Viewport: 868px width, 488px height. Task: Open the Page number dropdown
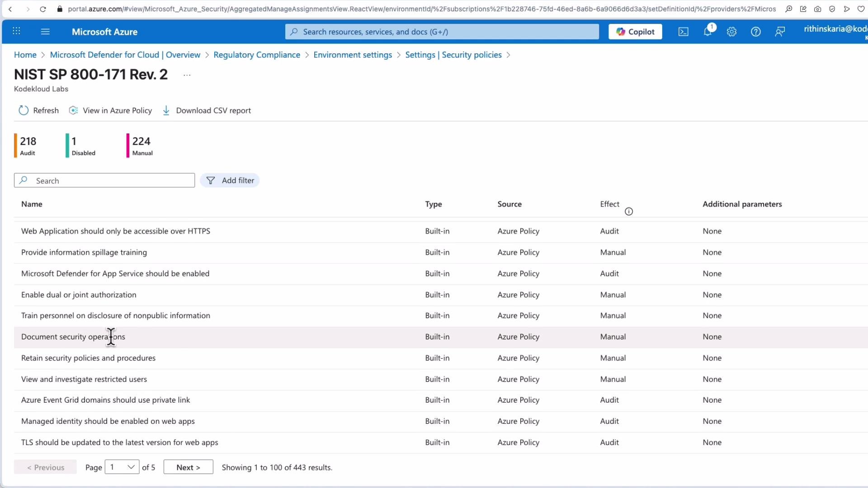(x=122, y=467)
